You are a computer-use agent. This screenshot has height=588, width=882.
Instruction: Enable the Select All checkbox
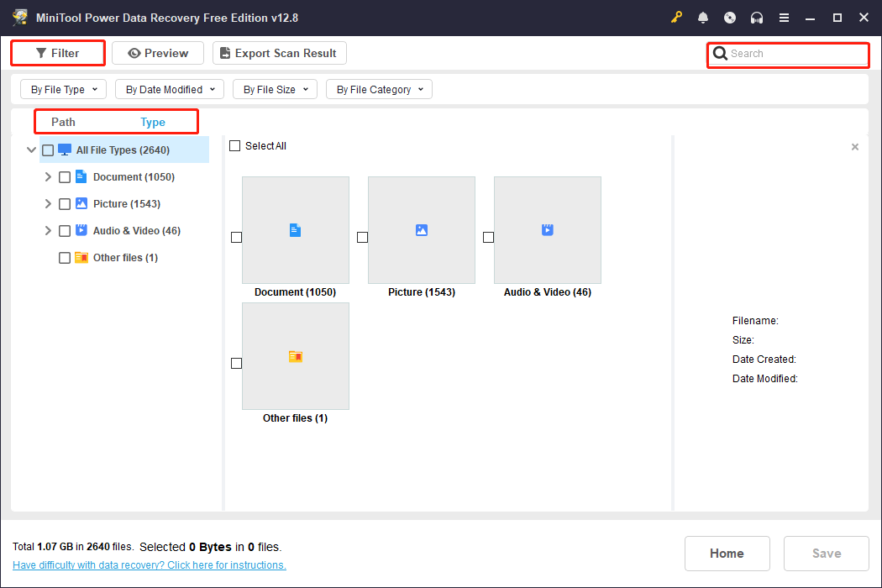coord(235,145)
